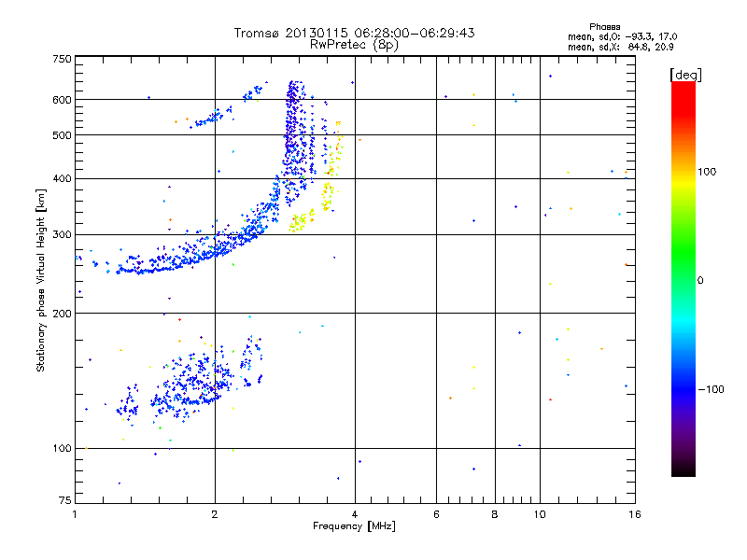Click the y-axis tick label '600'

(63, 100)
